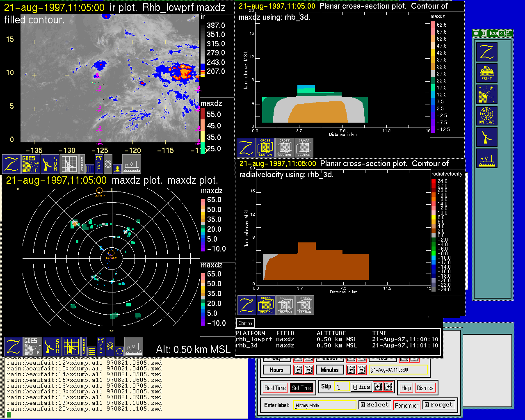Enable Real Time mode
Screen dimensions: 525x420
275,388
